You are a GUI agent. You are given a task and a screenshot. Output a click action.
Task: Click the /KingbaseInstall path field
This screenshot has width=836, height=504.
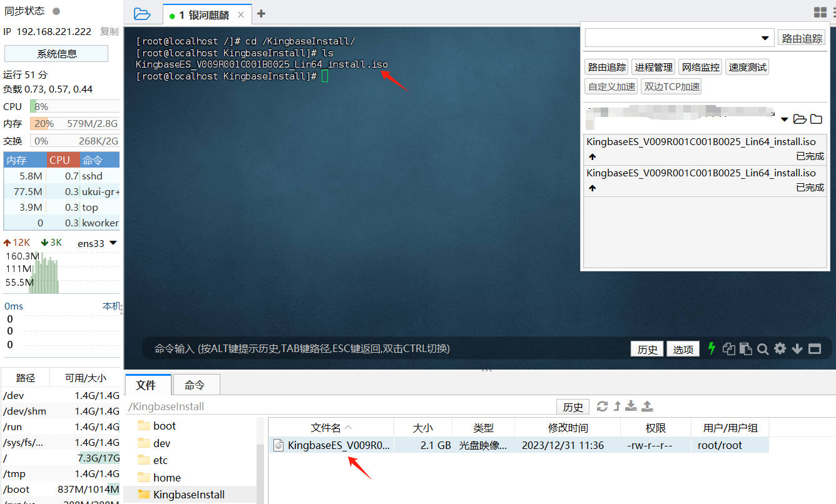coord(340,406)
